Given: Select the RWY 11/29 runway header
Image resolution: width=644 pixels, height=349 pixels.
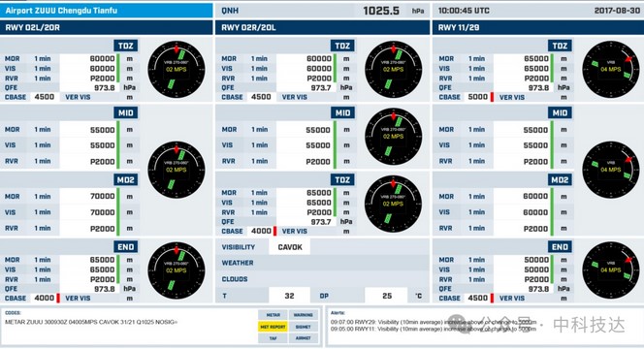Looking at the screenshot, I should [538, 27].
